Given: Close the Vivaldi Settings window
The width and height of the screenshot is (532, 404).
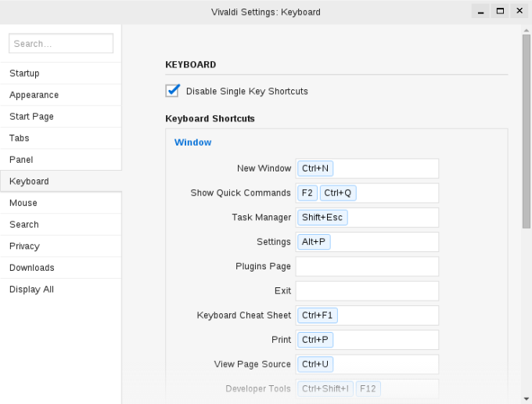Looking at the screenshot, I should coord(519,11).
